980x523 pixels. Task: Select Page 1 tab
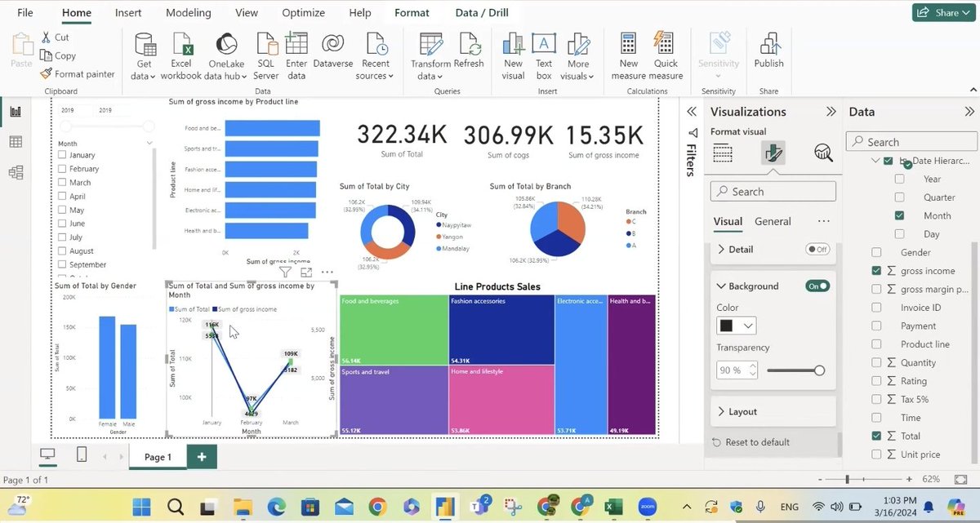158,457
